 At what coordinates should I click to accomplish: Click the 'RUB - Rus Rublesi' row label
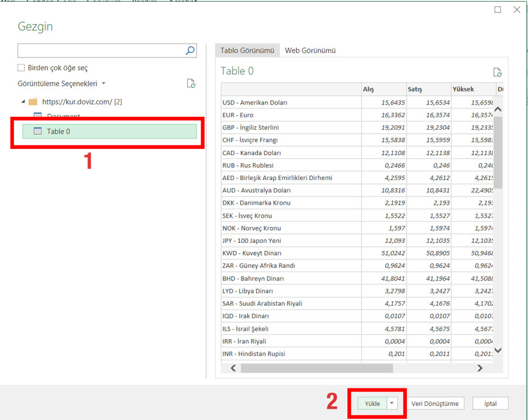click(248, 165)
